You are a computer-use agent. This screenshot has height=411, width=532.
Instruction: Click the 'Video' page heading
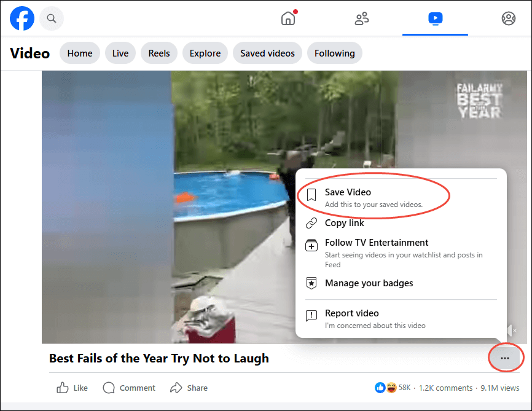(30, 53)
